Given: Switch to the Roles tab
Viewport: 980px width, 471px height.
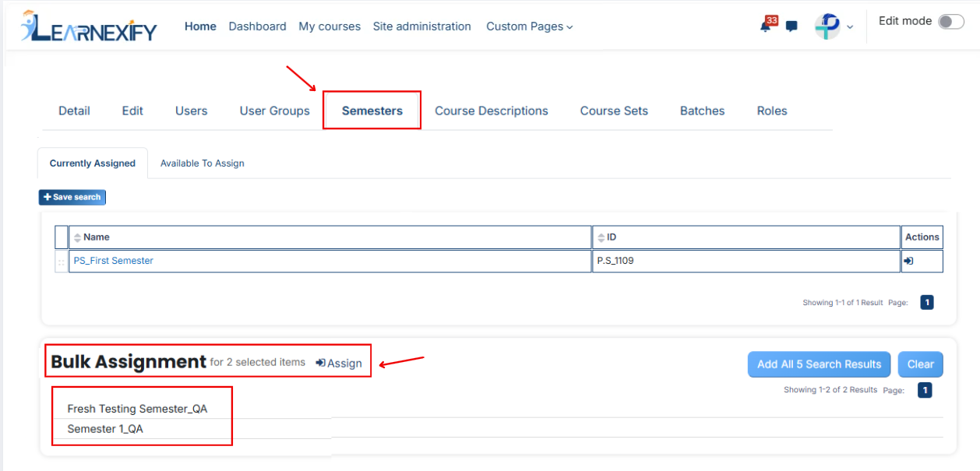Looking at the screenshot, I should [772, 111].
